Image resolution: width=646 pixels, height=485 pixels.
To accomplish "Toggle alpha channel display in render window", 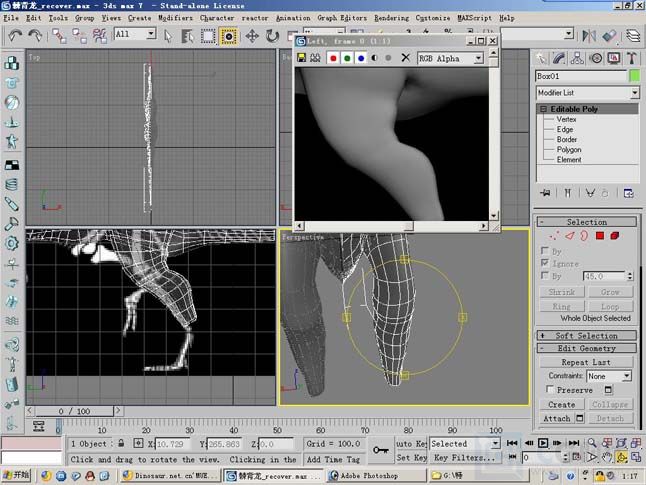I will tap(374, 58).
